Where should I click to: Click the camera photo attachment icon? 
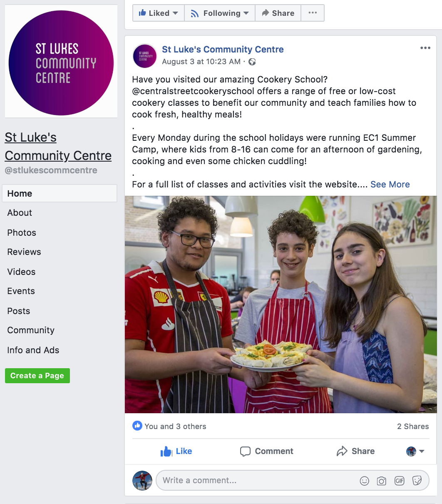[381, 481]
